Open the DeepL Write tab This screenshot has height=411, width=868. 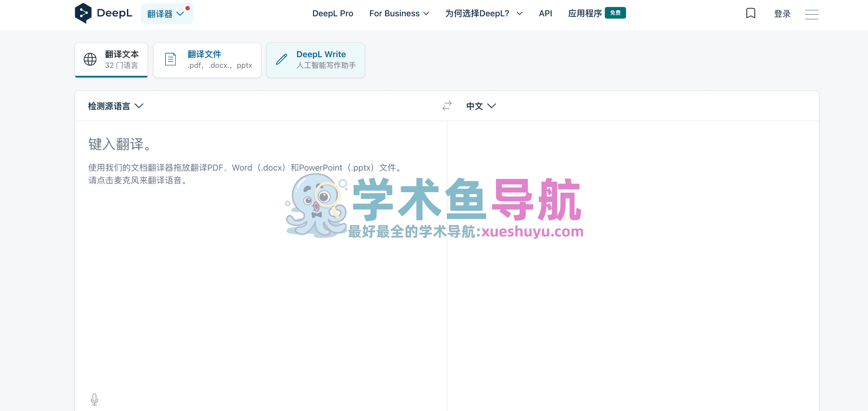click(315, 60)
